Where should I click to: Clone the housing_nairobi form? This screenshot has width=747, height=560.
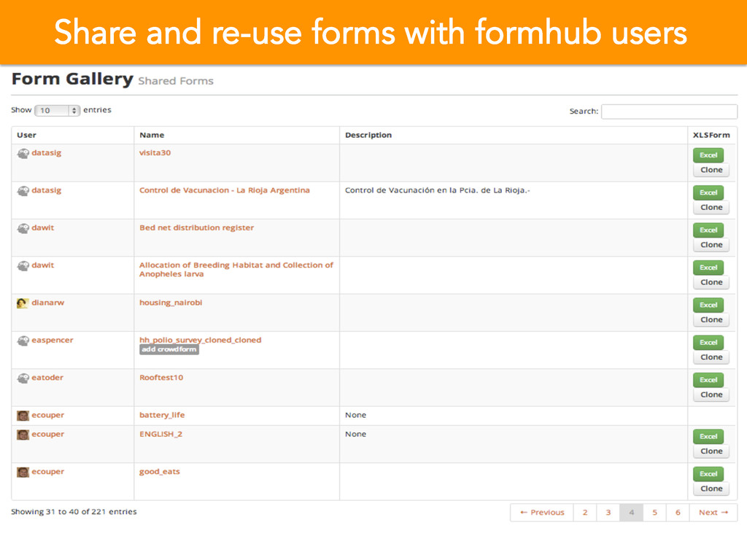(x=711, y=320)
